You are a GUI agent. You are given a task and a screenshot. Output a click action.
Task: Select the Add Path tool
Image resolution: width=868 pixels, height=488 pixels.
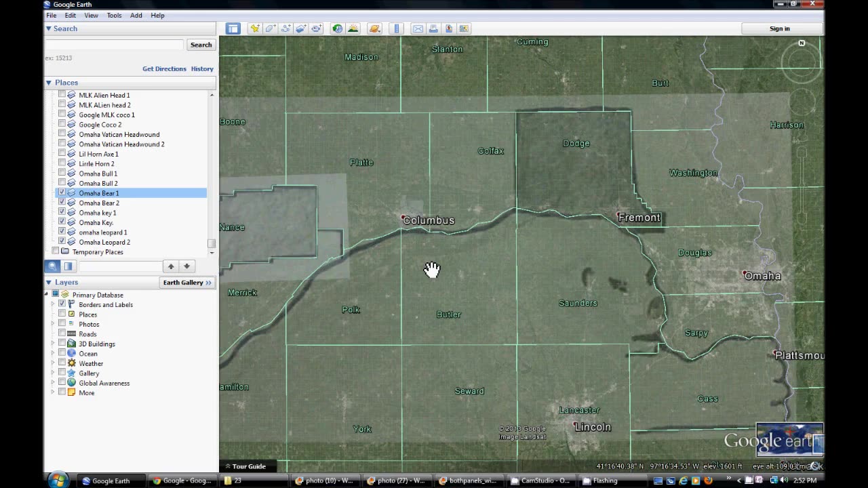pyautogui.click(x=285, y=28)
